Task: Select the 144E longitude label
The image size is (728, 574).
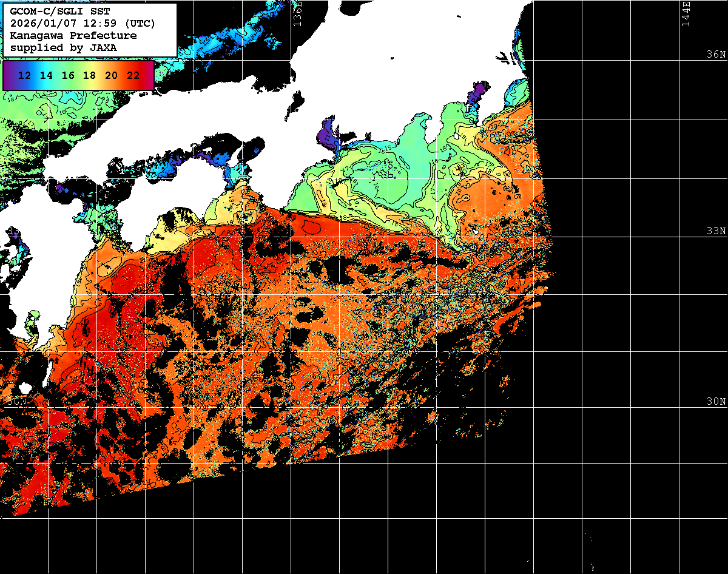Action: click(x=685, y=13)
